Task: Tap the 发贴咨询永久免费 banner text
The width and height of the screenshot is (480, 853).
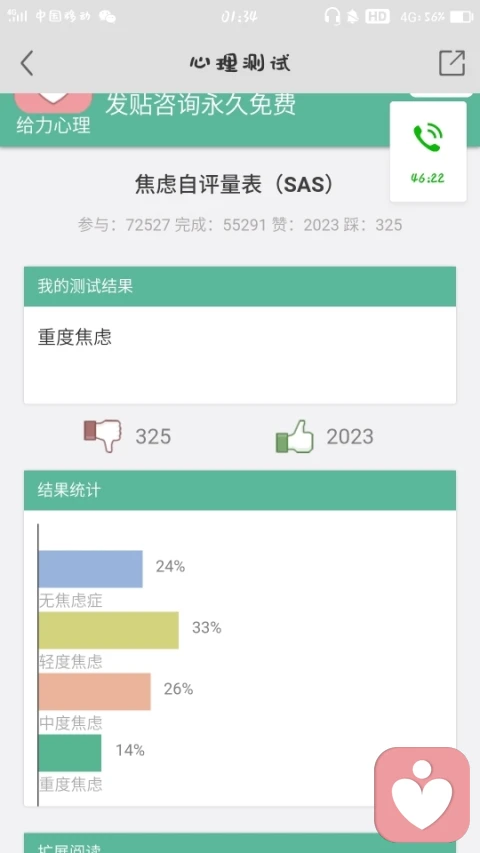Action: 201,104
